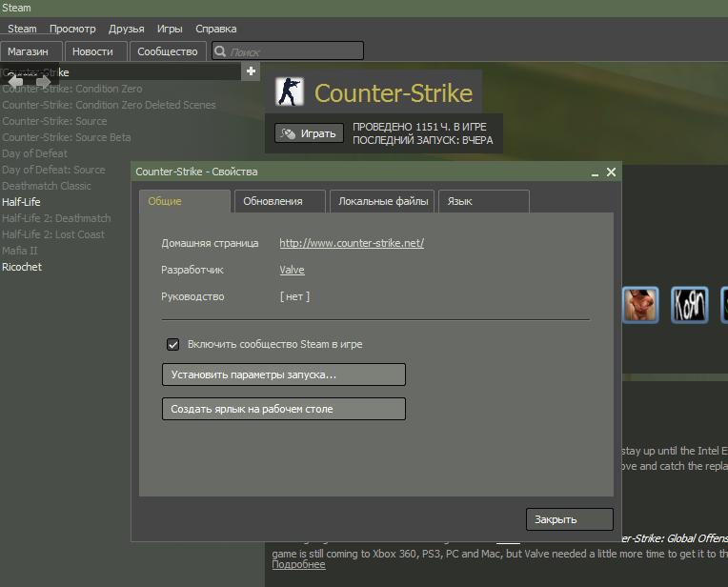Click the Подробнее news link
The height and width of the screenshot is (587, 728).
pos(298,565)
